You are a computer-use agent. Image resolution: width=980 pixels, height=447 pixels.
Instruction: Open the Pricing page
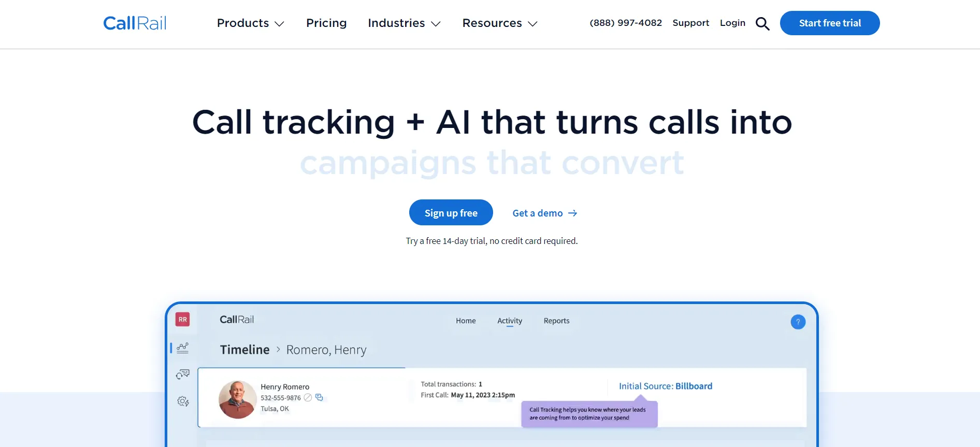[x=326, y=23]
